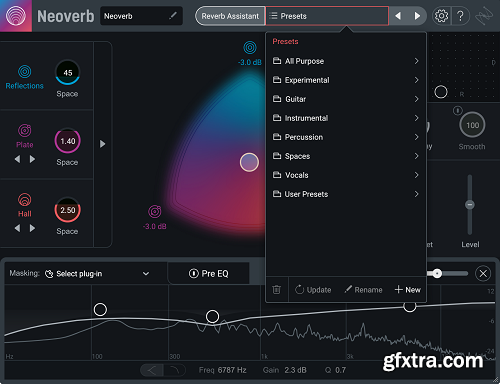
Task: Click the Freq 6787 Hz value
Action: 232,370
